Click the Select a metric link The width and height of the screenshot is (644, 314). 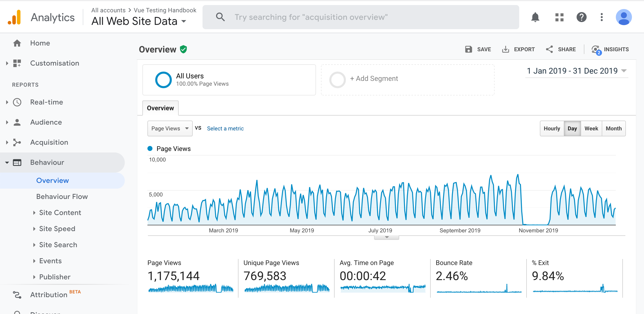point(225,129)
